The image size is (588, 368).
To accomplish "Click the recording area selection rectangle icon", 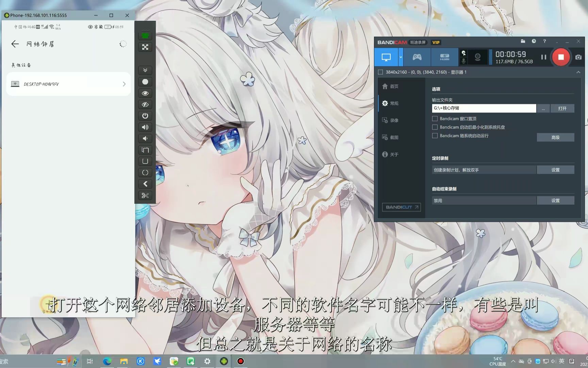I will (x=380, y=72).
